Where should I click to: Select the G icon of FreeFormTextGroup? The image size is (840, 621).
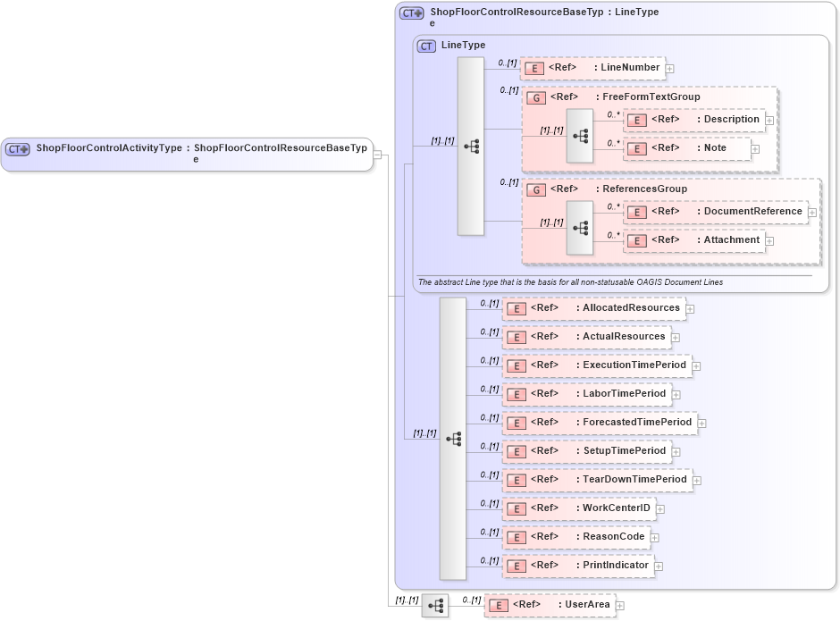pyautogui.click(x=535, y=97)
